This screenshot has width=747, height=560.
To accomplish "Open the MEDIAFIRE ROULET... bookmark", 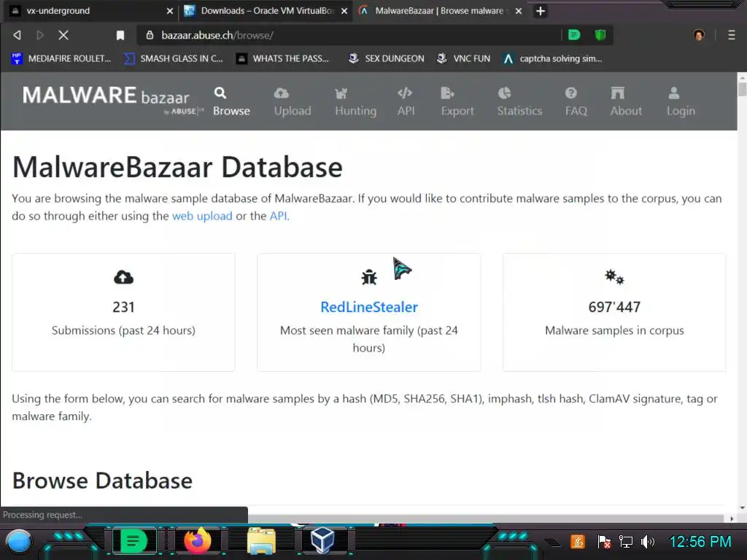I will [x=61, y=58].
